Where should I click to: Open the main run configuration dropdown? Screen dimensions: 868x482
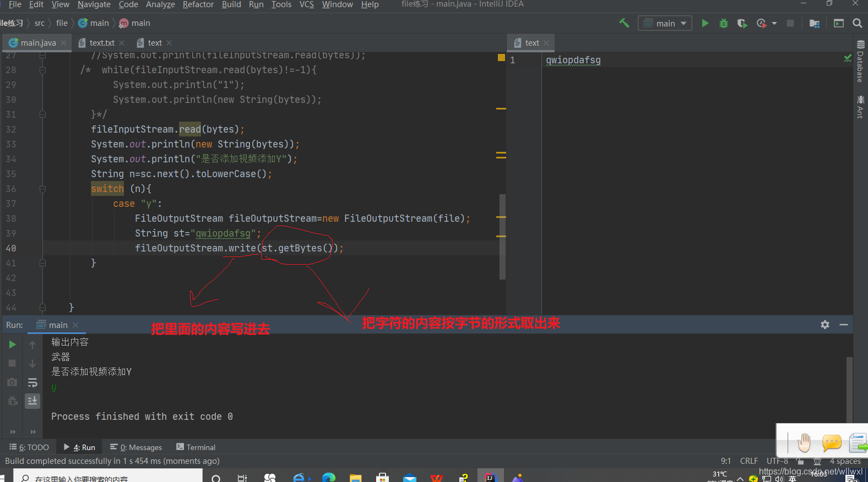pos(665,23)
